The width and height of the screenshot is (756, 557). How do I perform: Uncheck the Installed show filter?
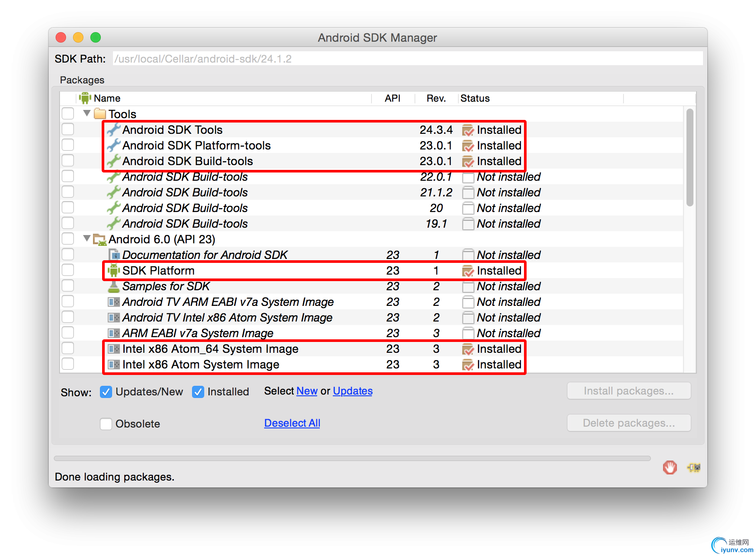(x=198, y=392)
